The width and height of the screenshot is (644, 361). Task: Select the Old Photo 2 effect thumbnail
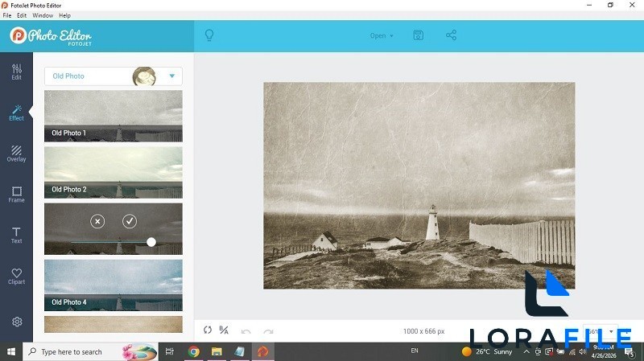[114, 173]
